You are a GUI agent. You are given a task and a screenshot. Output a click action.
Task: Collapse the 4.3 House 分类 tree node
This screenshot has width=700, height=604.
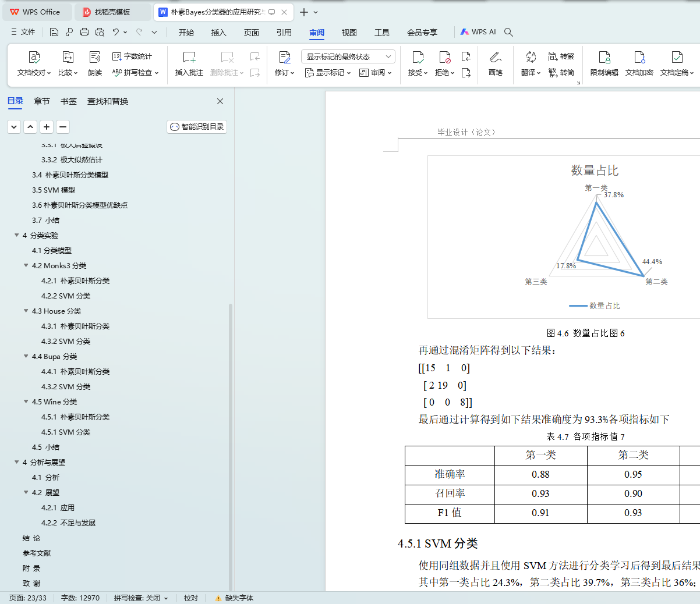[26, 311]
